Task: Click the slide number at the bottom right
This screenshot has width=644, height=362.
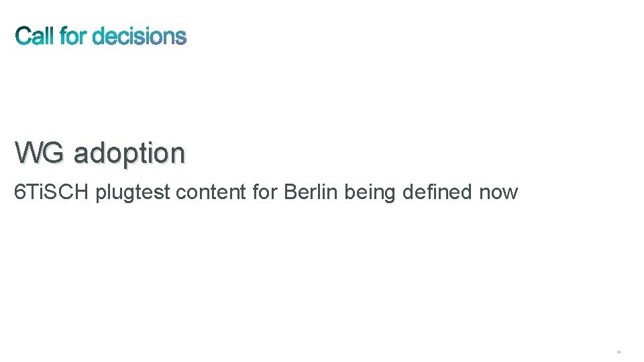Action: click(619, 352)
